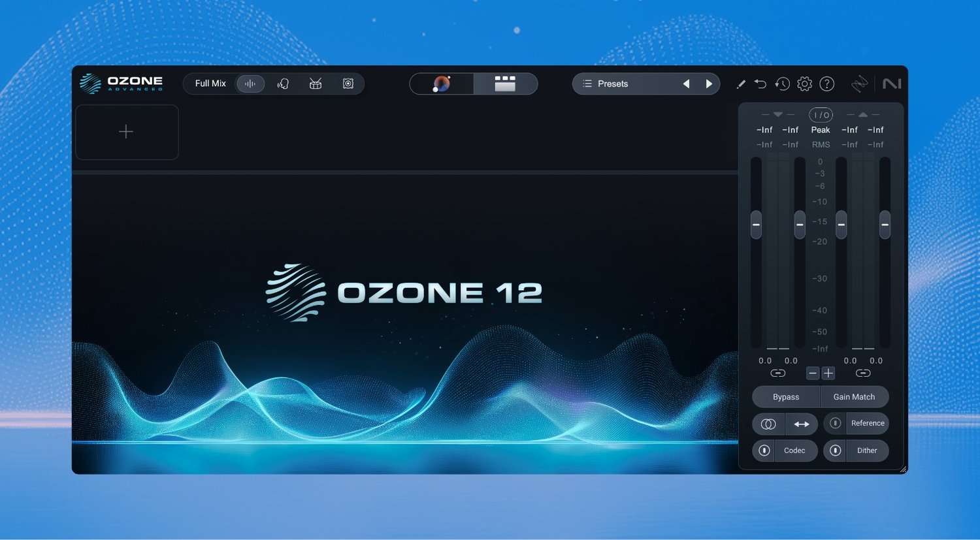Open the Reference panel label

click(868, 423)
